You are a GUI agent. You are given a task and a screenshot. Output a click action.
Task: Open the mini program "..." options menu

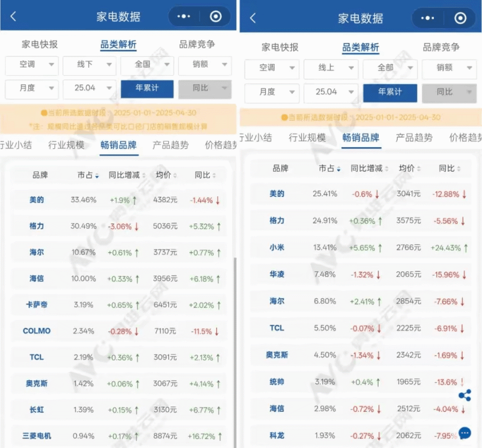[184, 16]
